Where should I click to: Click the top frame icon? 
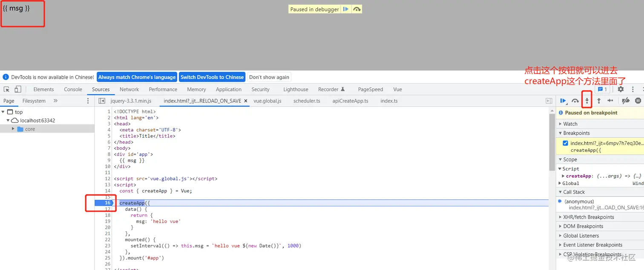10,112
